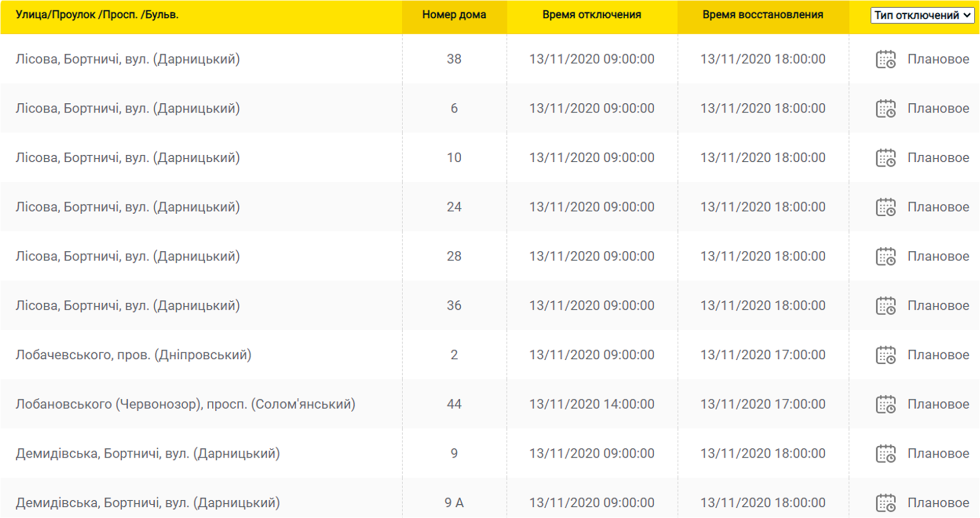Click the Время восстановления column header
980x518 pixels.
tap(763, 15)
